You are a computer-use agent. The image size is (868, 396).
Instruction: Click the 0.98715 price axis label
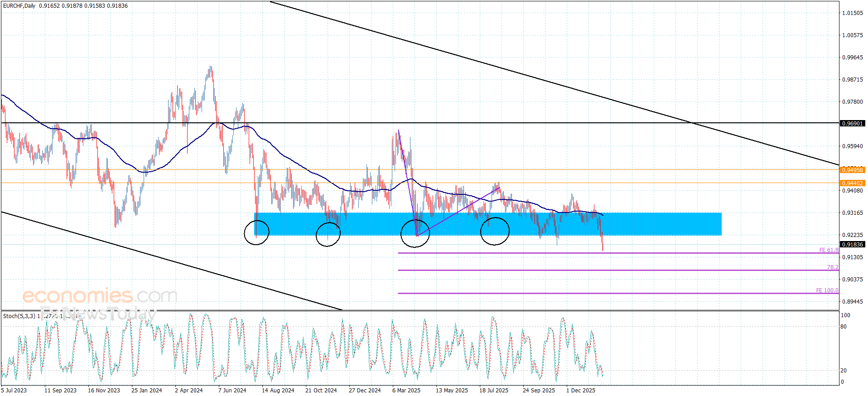tap(853, 80)
